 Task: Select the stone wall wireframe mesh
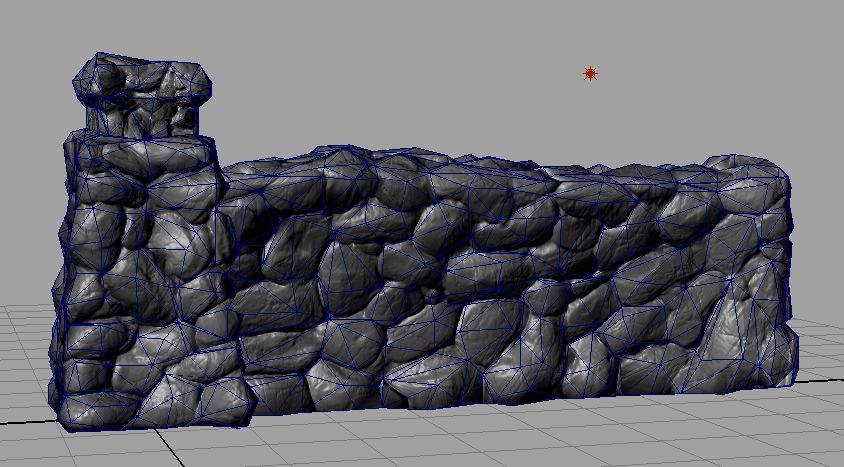coord(423,242)
